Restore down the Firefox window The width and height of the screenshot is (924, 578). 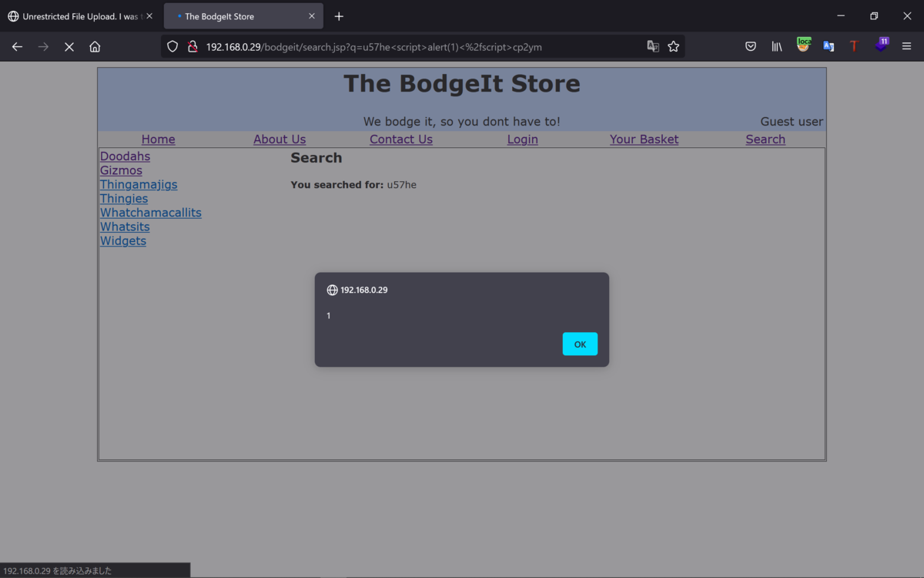point(874,16)
